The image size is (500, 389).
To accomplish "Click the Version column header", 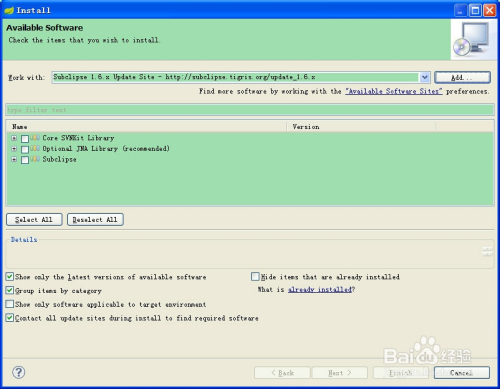I will tap(361, 127).
